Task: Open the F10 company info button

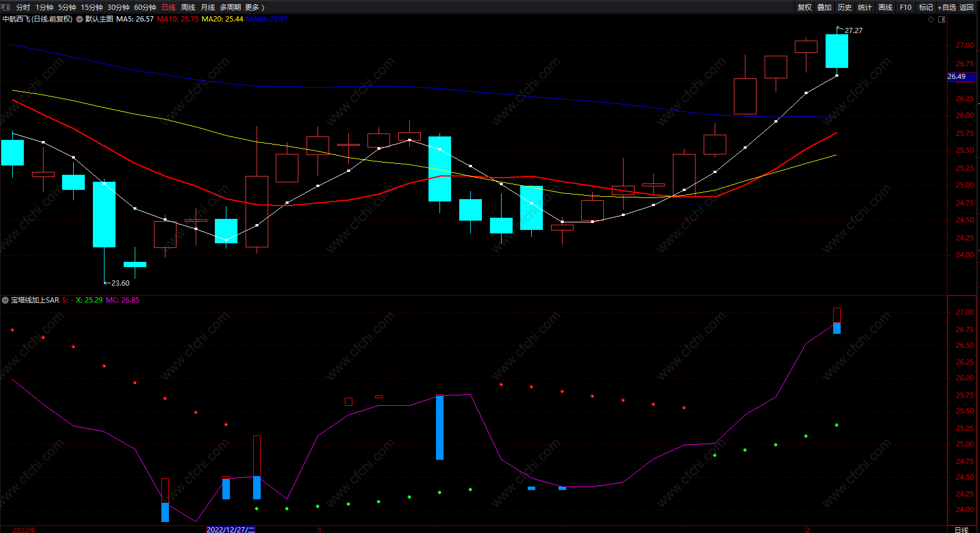Action: click(x=906, y=8)
